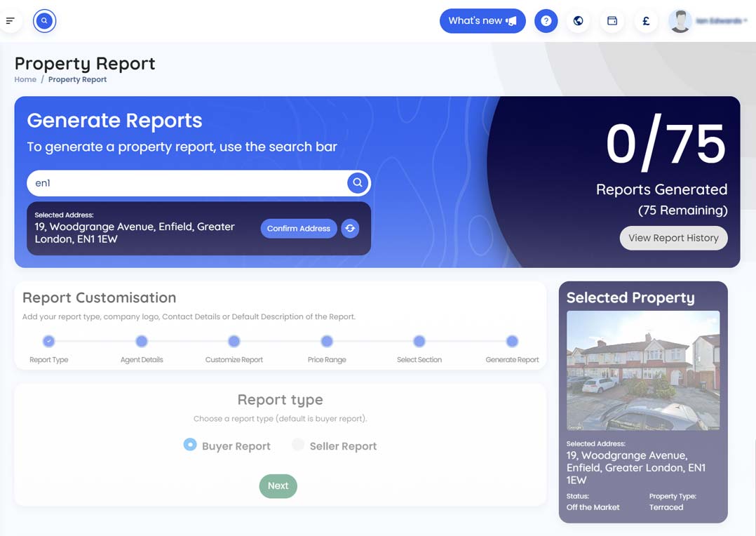Go to the Generate Report step

click(512, 341)
